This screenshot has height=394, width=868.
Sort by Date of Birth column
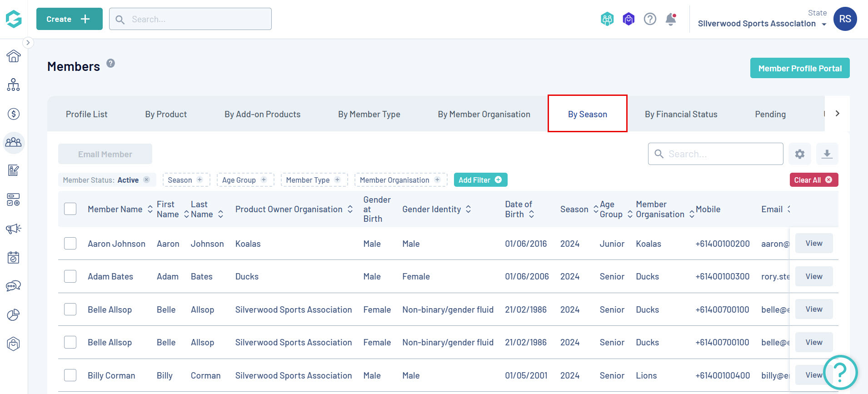click(x=531, y=214)
